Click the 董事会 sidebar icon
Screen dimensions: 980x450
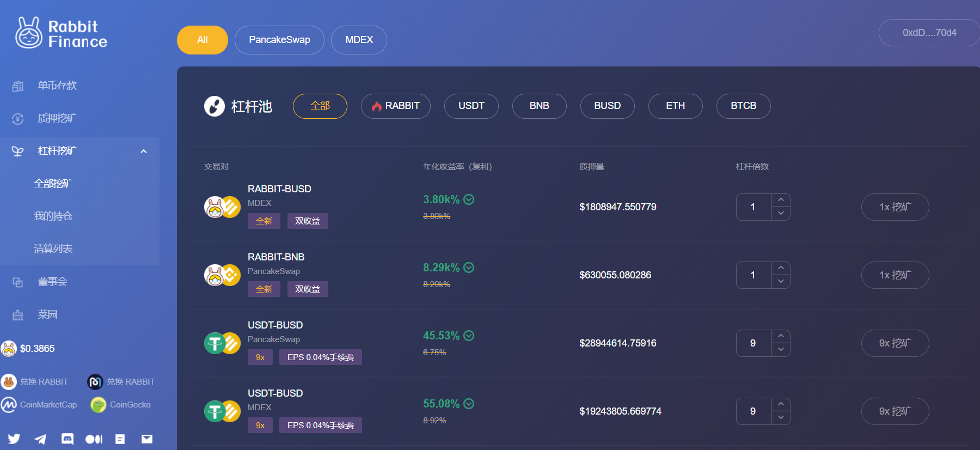click(x=18, y=282)
